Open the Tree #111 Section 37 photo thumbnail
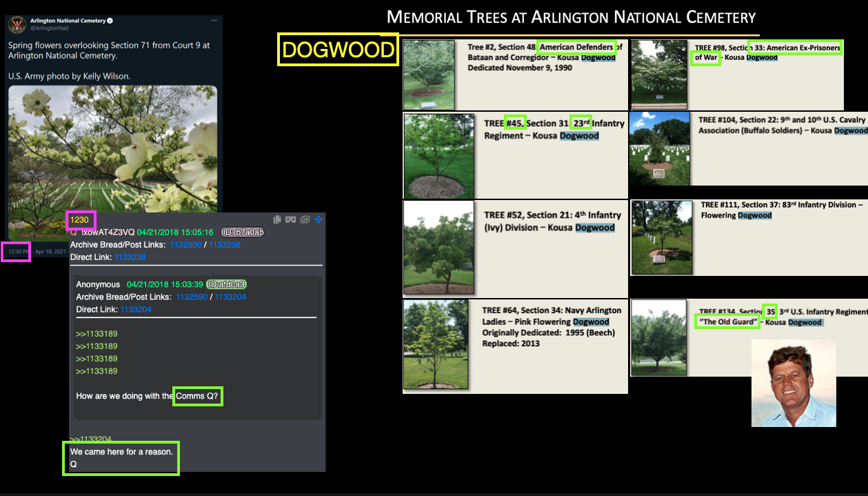 coord(662,237)
